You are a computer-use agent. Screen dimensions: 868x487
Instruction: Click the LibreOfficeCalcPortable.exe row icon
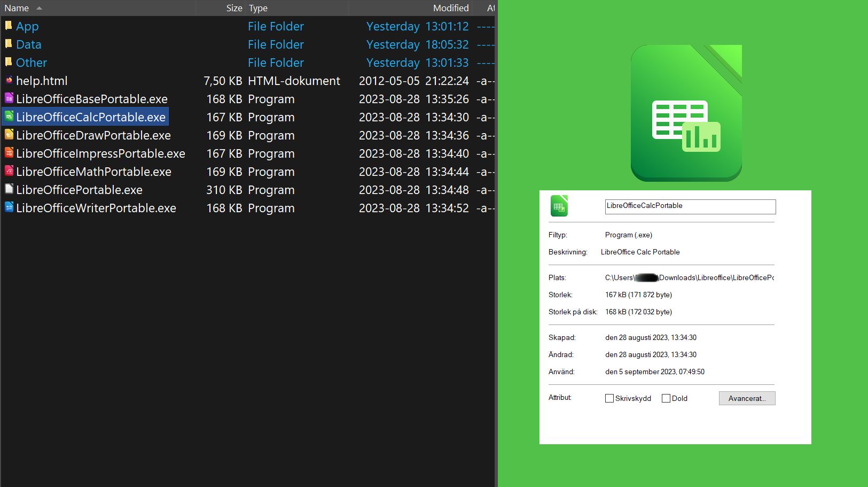click(9, 116)
